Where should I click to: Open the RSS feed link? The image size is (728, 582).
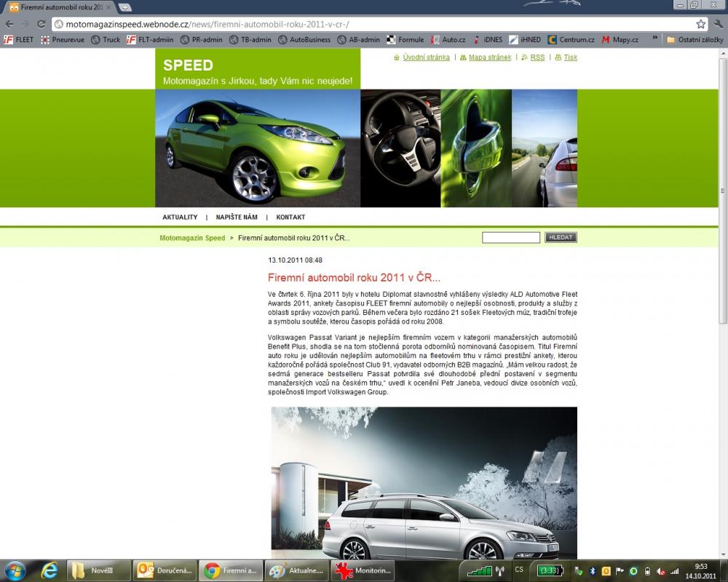click(538, 57)
